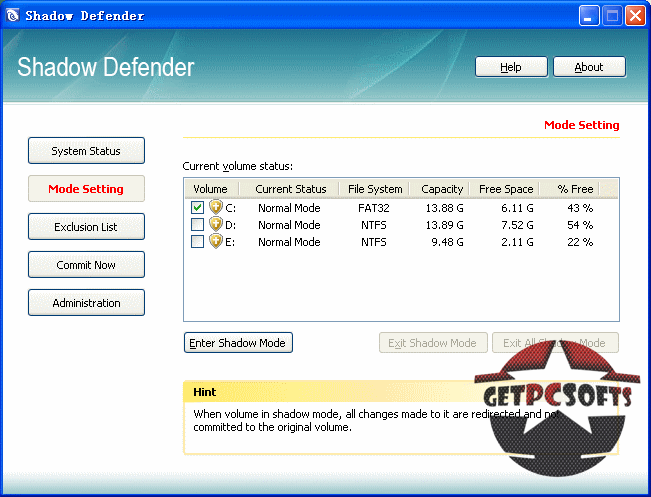
Task: Click the Shadow Defender title bar app icon
Action: click(x=13, y=15)
